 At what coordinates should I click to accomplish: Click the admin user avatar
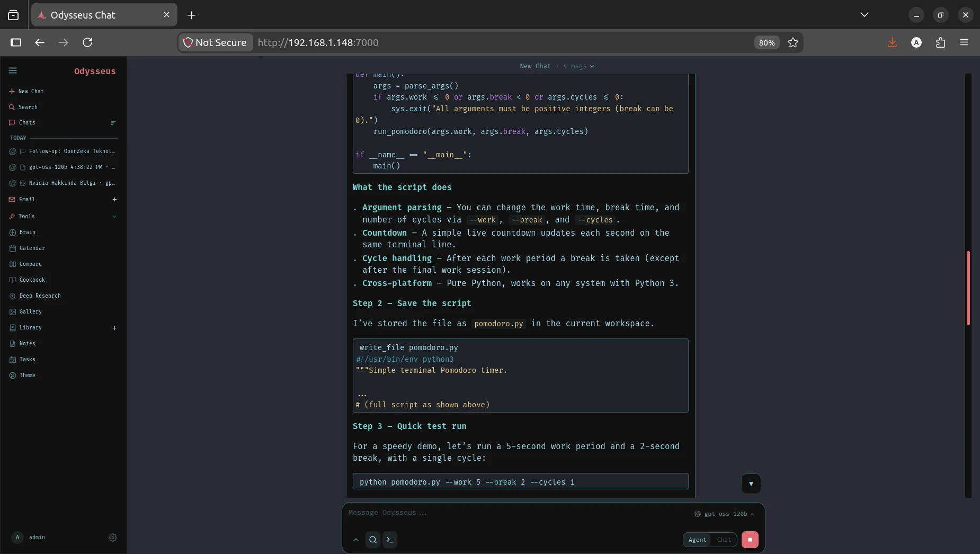click(x=17, y=538)
